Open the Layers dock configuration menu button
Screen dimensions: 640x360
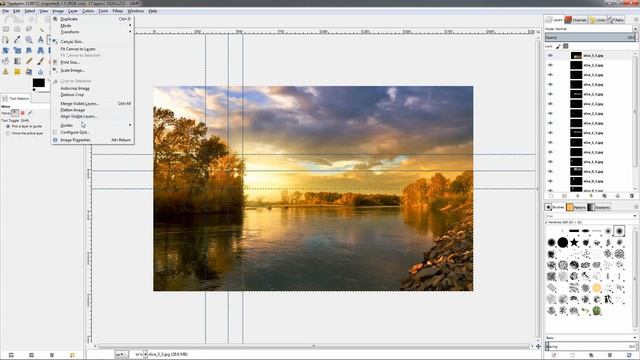636,20
